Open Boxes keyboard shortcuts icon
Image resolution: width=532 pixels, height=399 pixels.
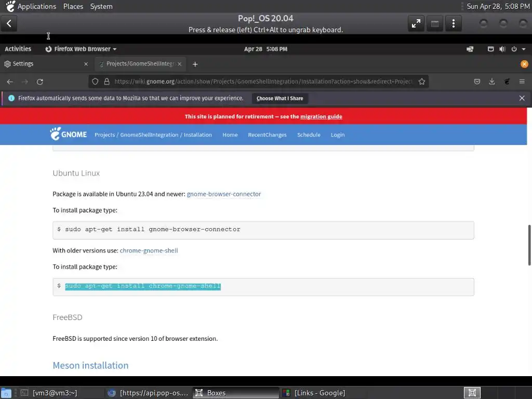[435, 23]
